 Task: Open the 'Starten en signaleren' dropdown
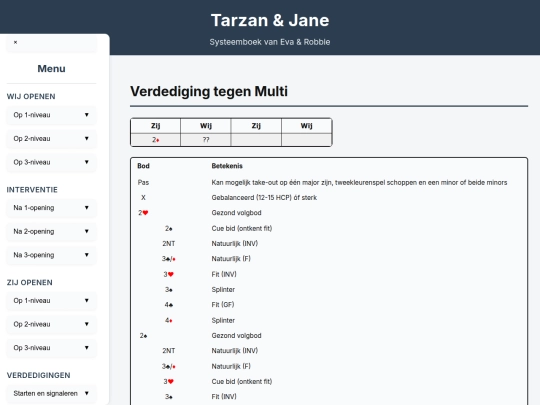click(51, 393)
